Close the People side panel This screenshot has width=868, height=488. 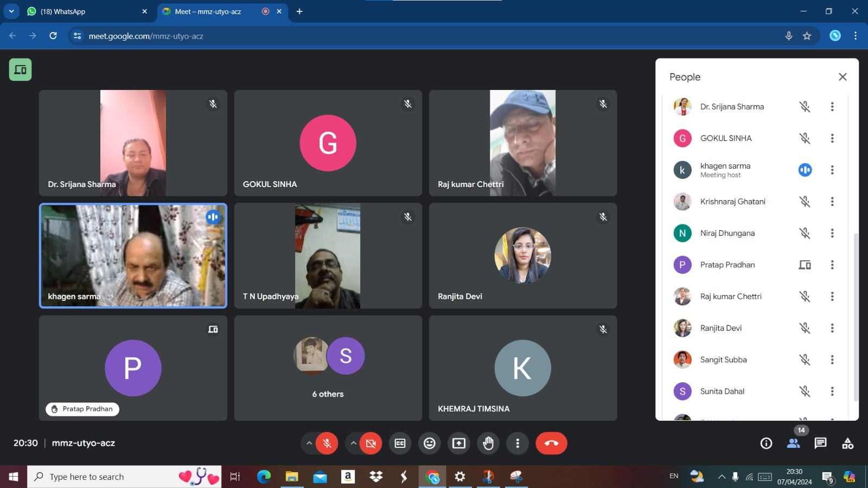tap(842, 77)
